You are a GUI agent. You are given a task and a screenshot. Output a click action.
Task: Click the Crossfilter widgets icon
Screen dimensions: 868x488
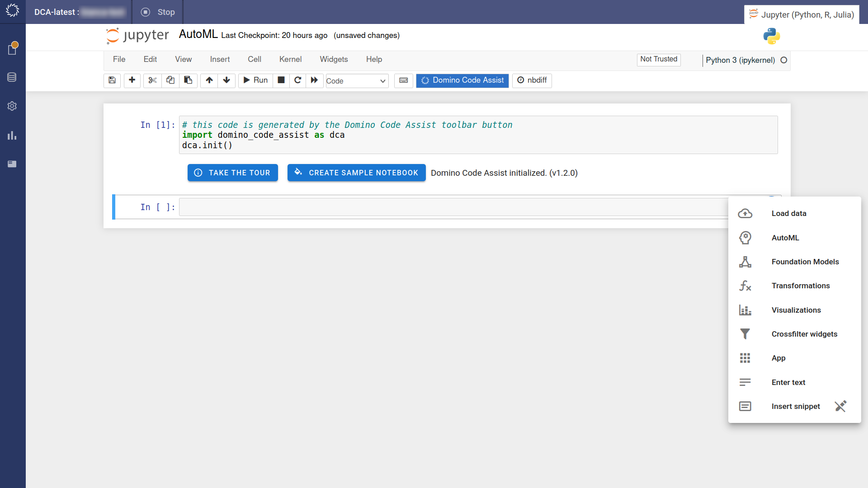tap(745, 333)
